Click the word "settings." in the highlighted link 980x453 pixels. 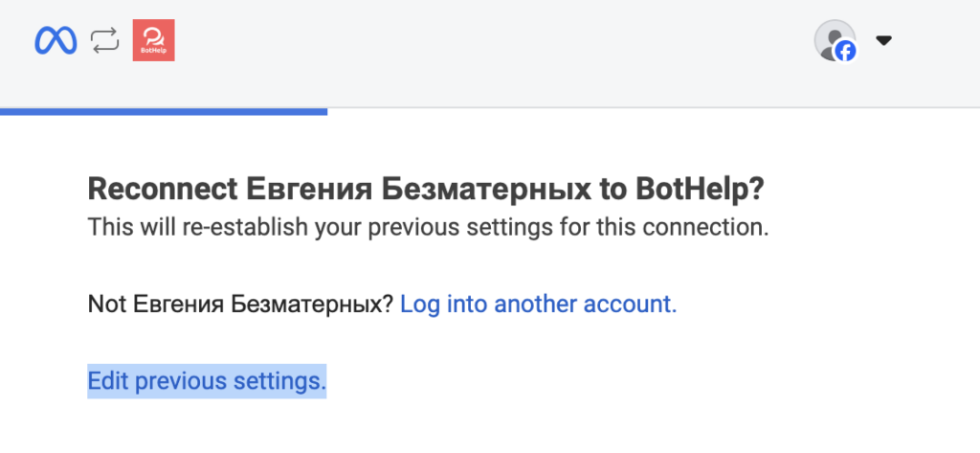pyautogui.click(x=279, y=381)
